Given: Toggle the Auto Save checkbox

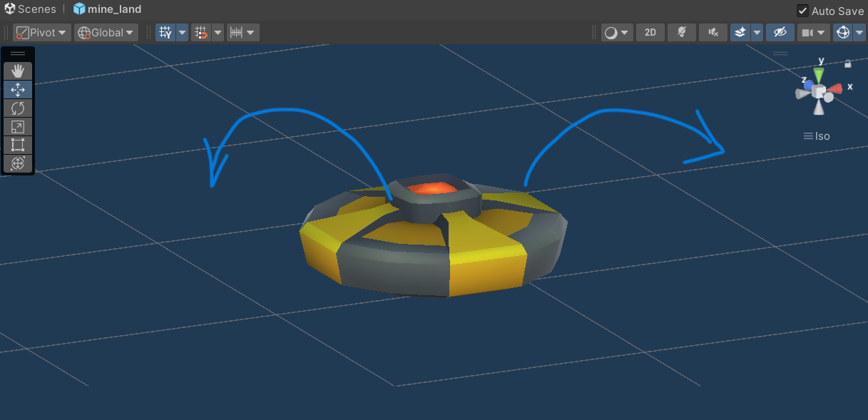Looking at the screenshot, I should (803, 11).
